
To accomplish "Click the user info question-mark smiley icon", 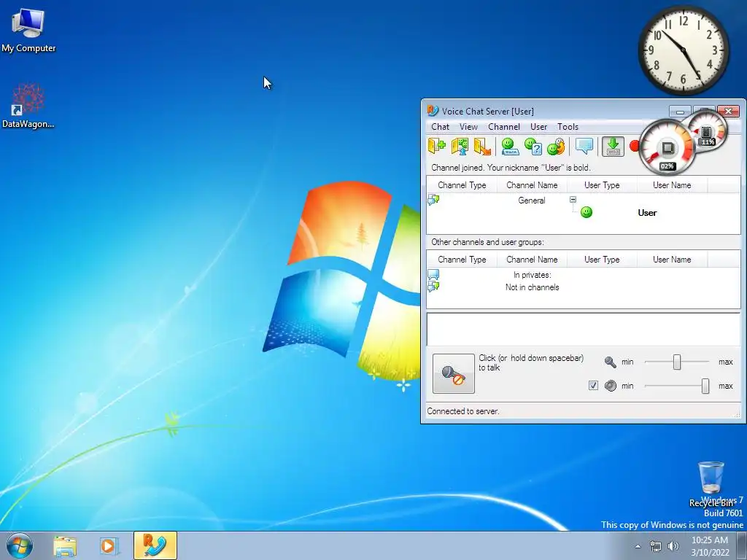I will (533, 147).
